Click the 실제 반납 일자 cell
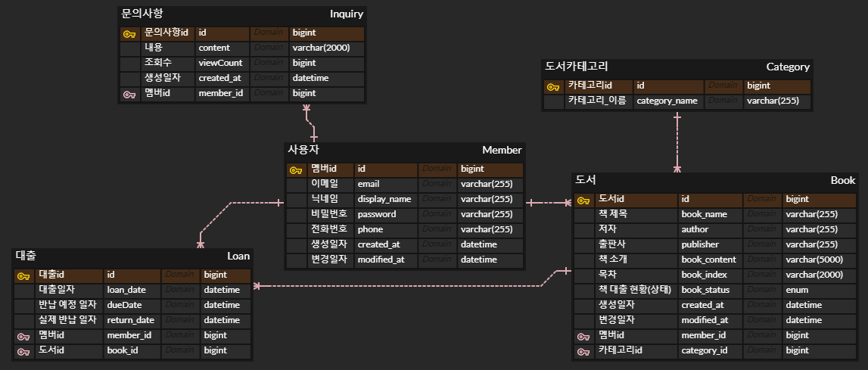Image resolution: width=868 pixels, height=370 pixels. 70,320
